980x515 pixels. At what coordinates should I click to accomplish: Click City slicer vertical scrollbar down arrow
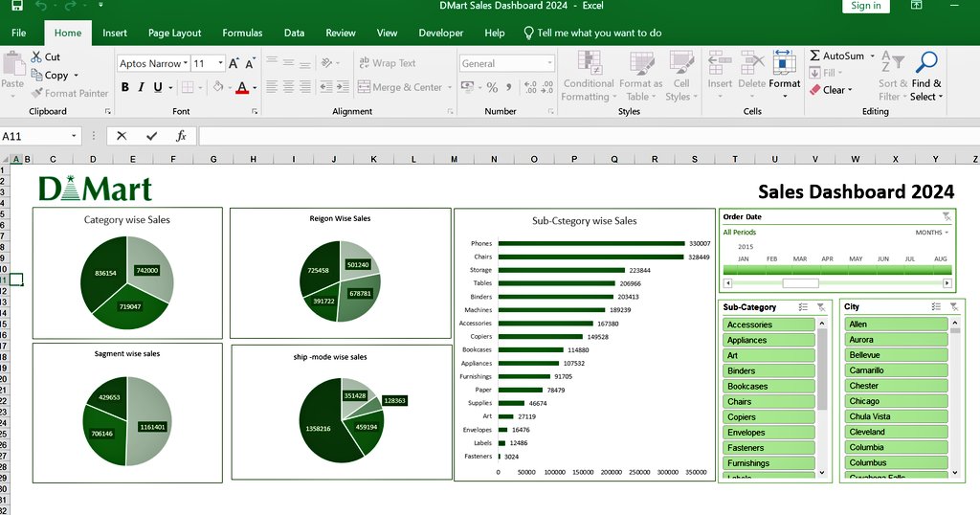tap(955, 473)
